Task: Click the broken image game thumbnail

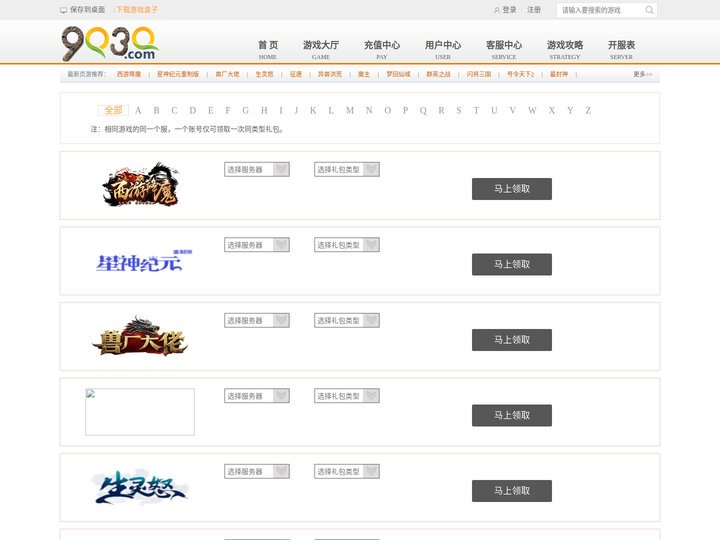Action: pyautogui.click(x=140, y=412)
